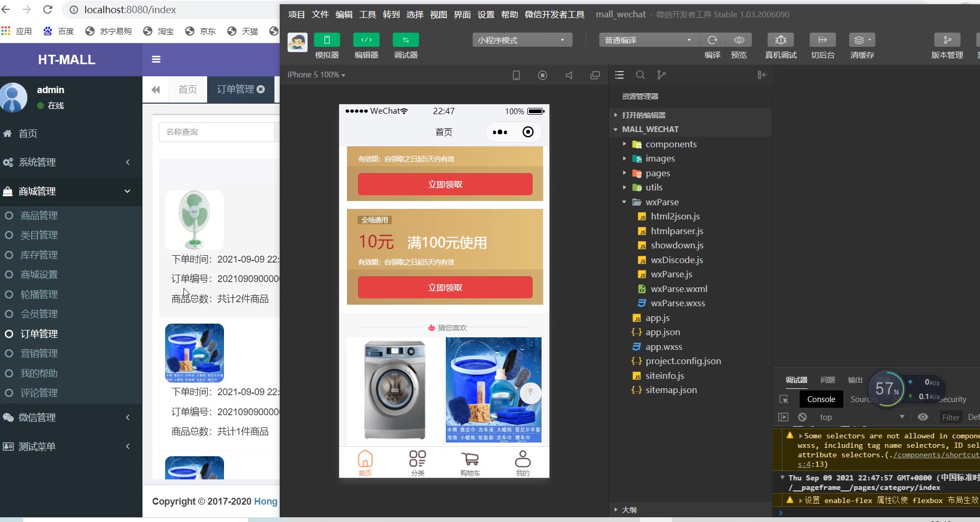Switch to the 我的 tab in simulator
This screenshot has width=980, height=522.
tap(523, 463)
